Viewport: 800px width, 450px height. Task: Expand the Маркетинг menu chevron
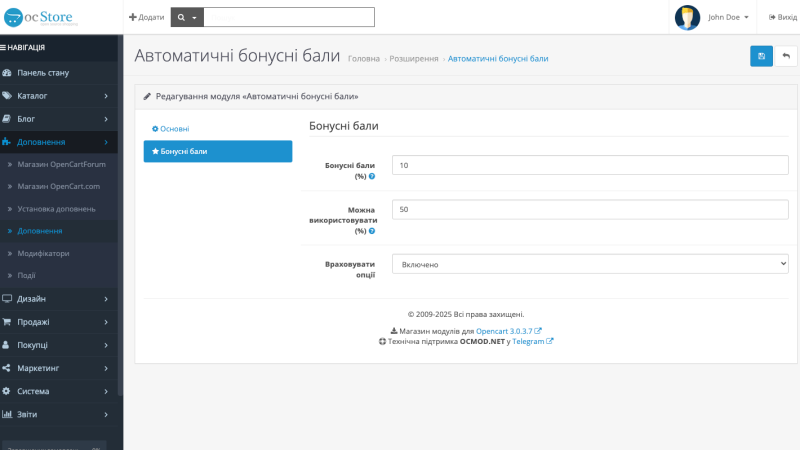106,368
